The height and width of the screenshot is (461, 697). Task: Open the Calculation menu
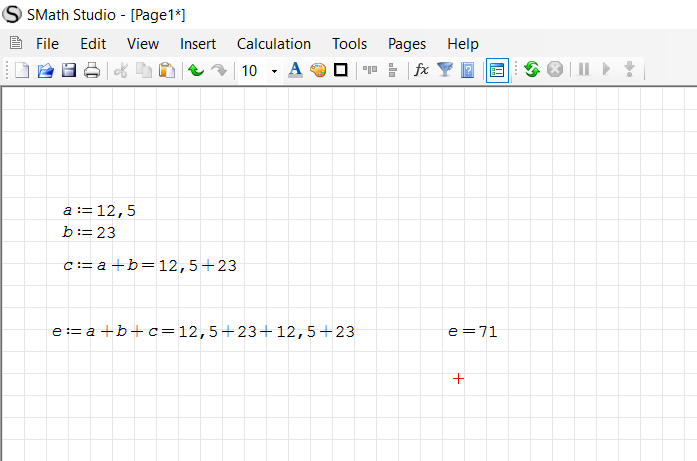[273, 44]
